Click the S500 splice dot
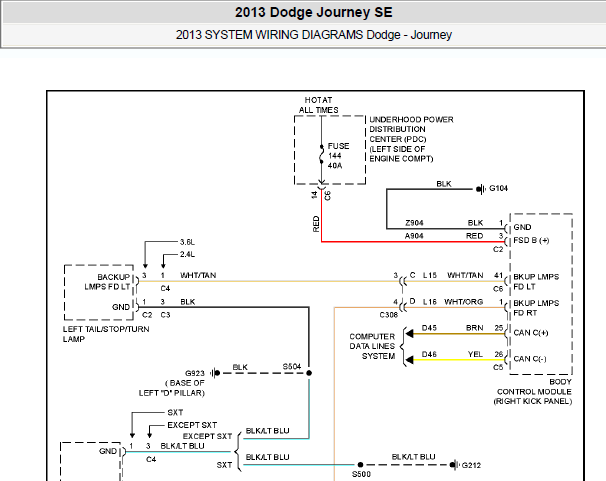The image size is (606, 481). 360,464
